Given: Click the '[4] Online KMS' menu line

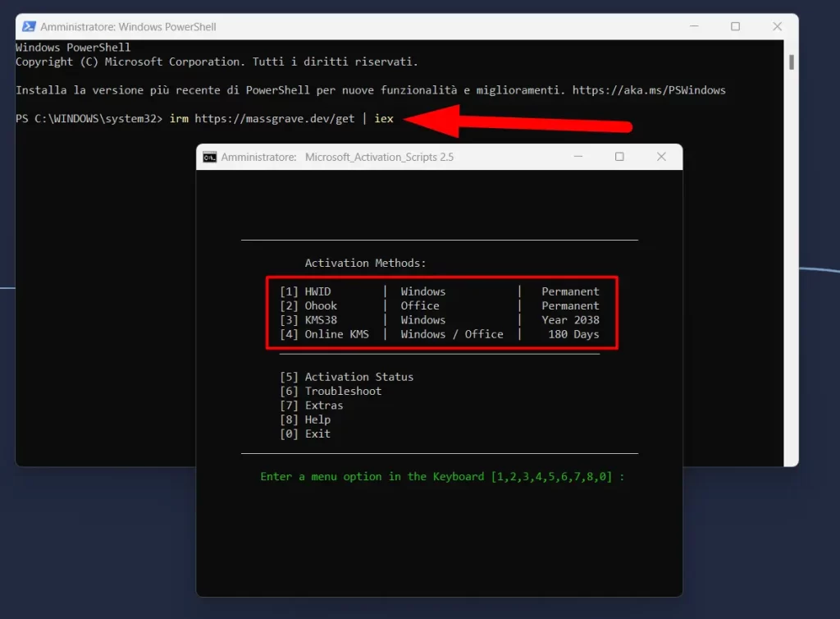Looking at the screenshot, I should click(x=440, y=334).
